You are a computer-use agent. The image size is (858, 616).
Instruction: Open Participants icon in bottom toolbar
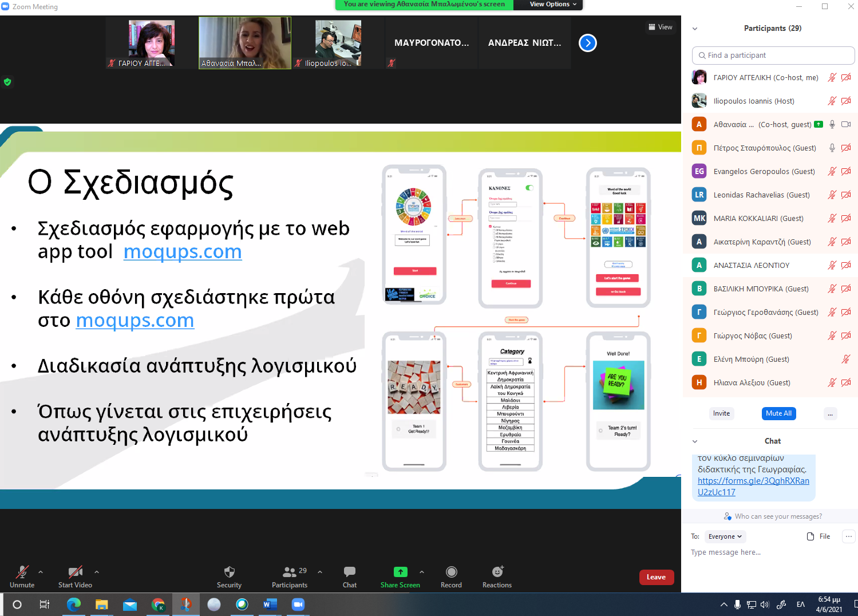click(x=290, y=572)
